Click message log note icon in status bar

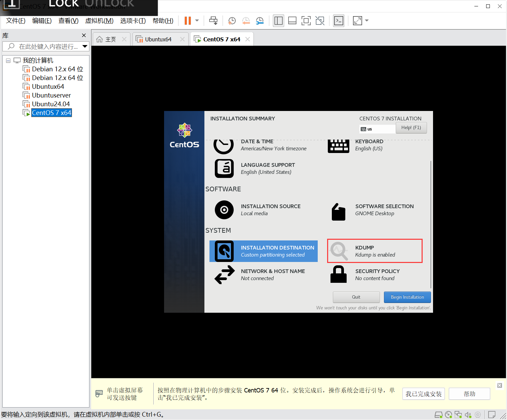coord(492,415)
